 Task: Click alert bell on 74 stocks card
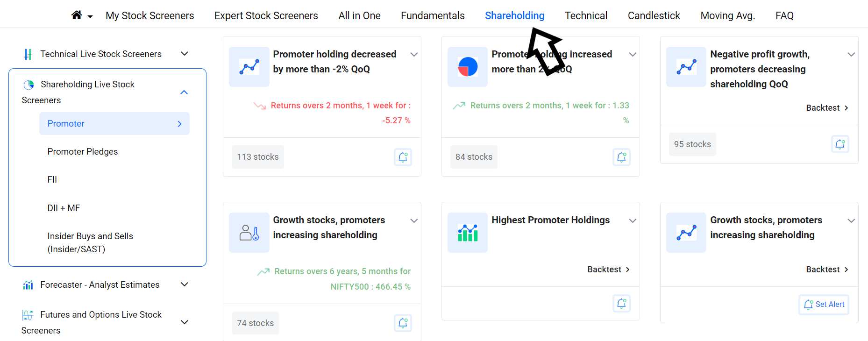point(403,323)
